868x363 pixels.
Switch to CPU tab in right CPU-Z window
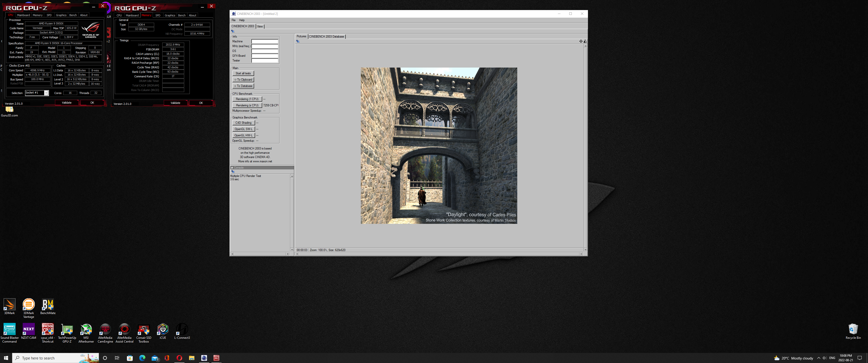click(x=119, y=15)
